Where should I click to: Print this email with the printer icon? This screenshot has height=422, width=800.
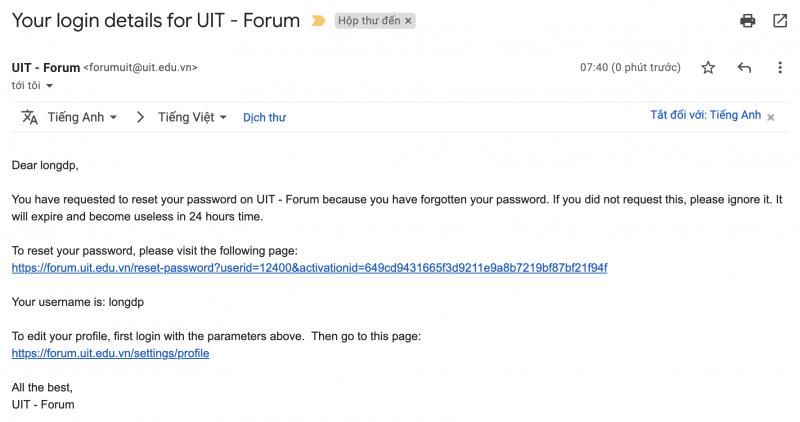click(747, 20)
